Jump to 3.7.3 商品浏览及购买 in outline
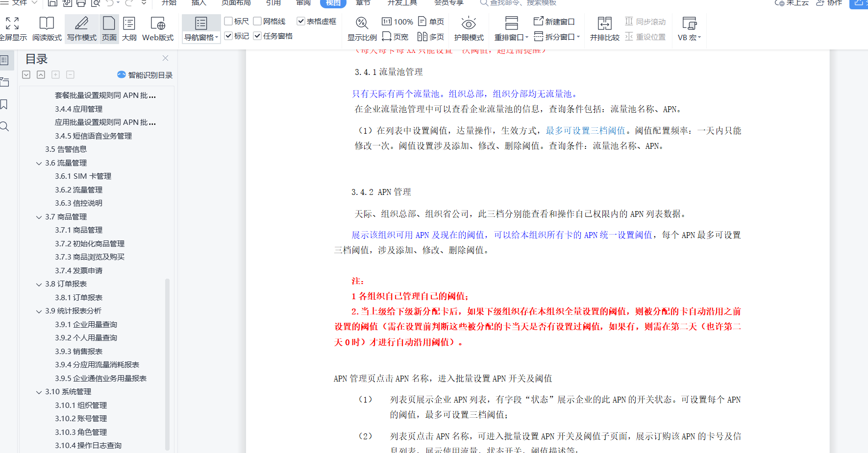The image size is (868, 453). tap(90, 257)
